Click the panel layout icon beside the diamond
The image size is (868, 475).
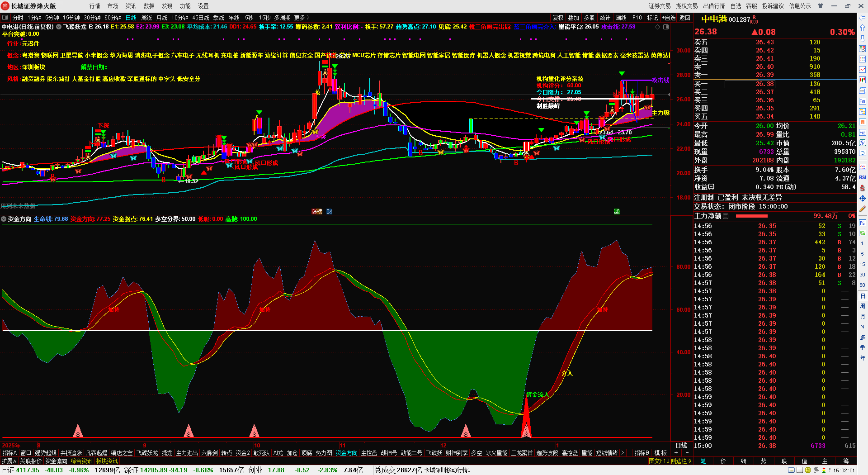pos(666,27)
